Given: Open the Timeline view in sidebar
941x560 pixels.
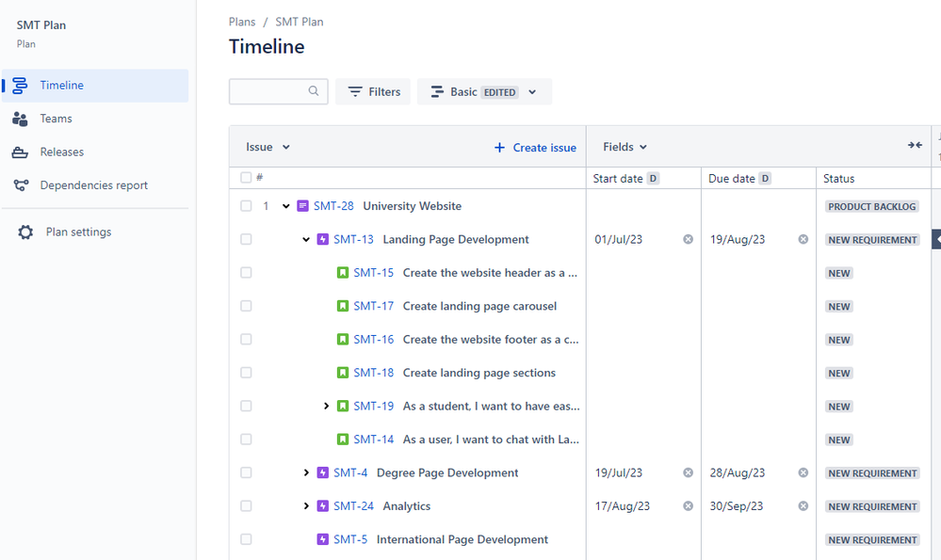Looking at the screenshot, I should (95, 85).
